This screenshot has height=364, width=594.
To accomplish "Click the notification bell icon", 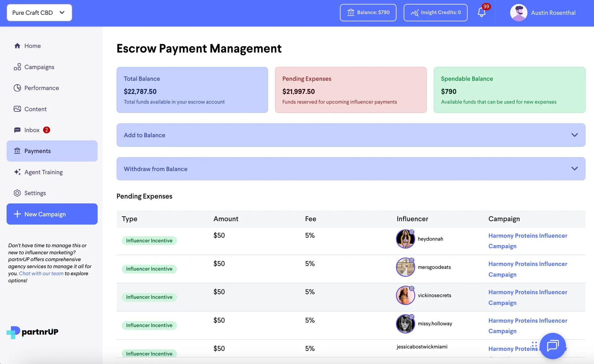I will click(481, 13).
